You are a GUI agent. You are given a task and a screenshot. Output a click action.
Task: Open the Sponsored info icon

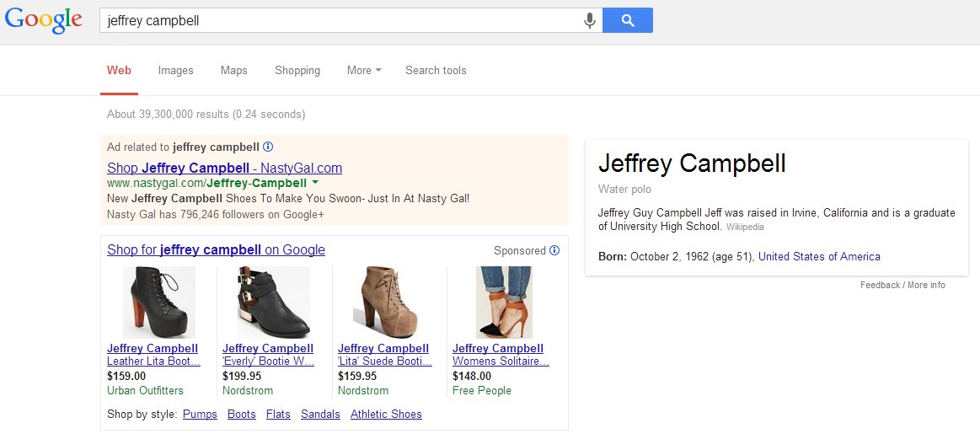point(554,251)
